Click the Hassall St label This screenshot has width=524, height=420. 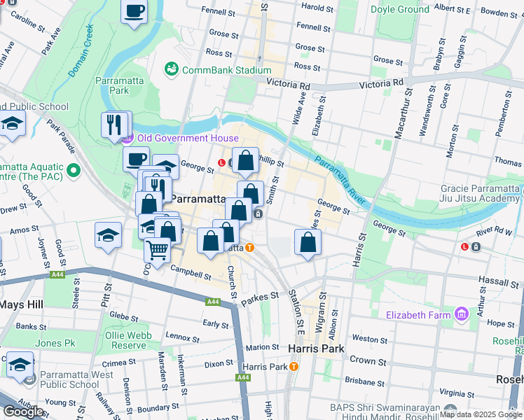coord(498,282)
